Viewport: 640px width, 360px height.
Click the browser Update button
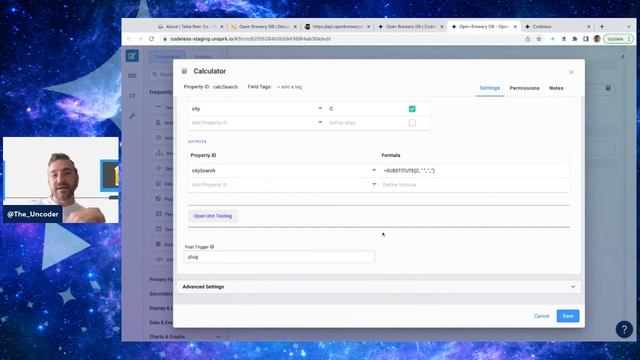pos(618,39)
